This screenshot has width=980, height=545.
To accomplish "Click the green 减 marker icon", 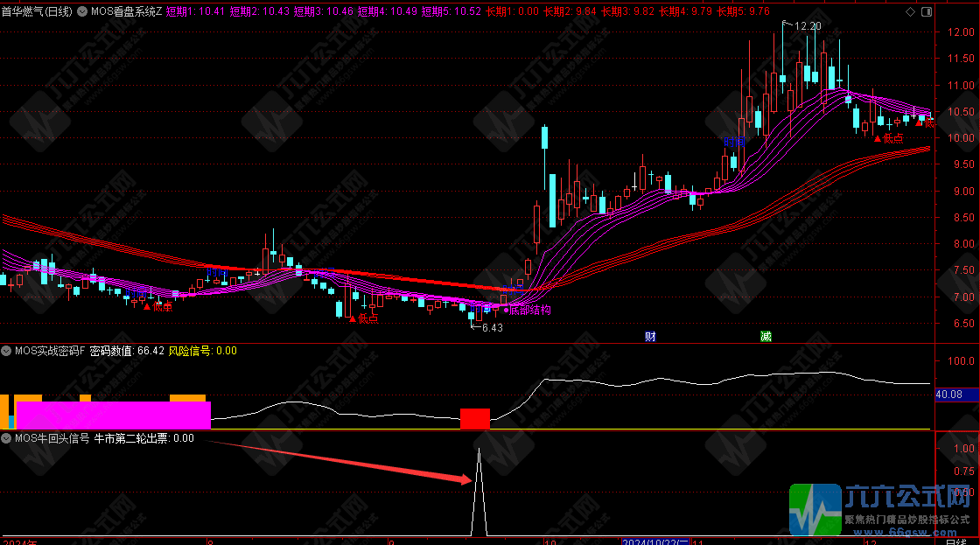I will point(766,336).
